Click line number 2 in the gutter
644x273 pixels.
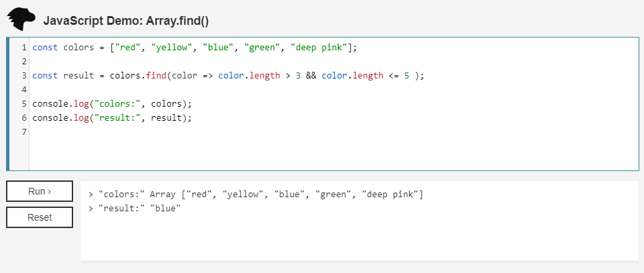(23, 62)
